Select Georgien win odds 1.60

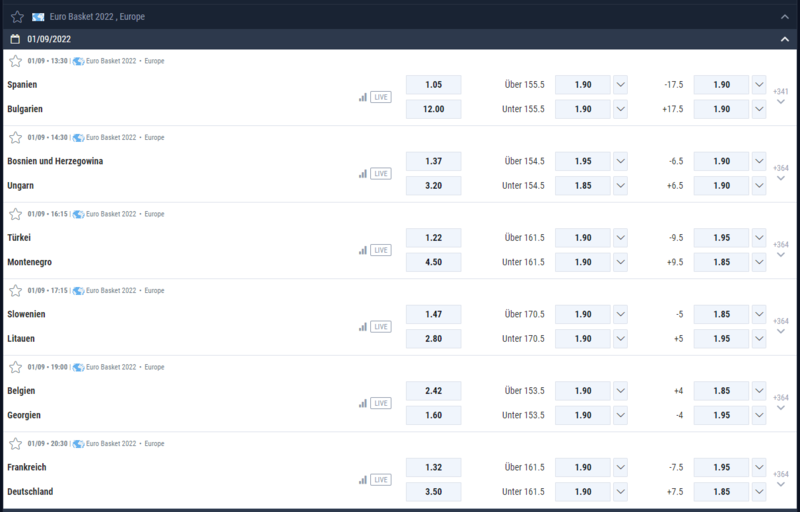pos(434,415)
